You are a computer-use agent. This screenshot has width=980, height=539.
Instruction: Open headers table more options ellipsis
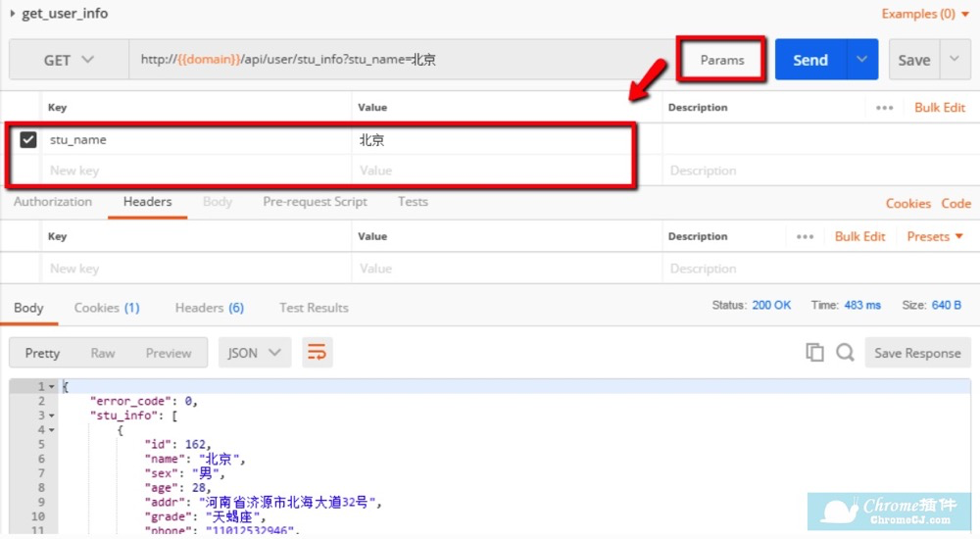coord(805,236)
